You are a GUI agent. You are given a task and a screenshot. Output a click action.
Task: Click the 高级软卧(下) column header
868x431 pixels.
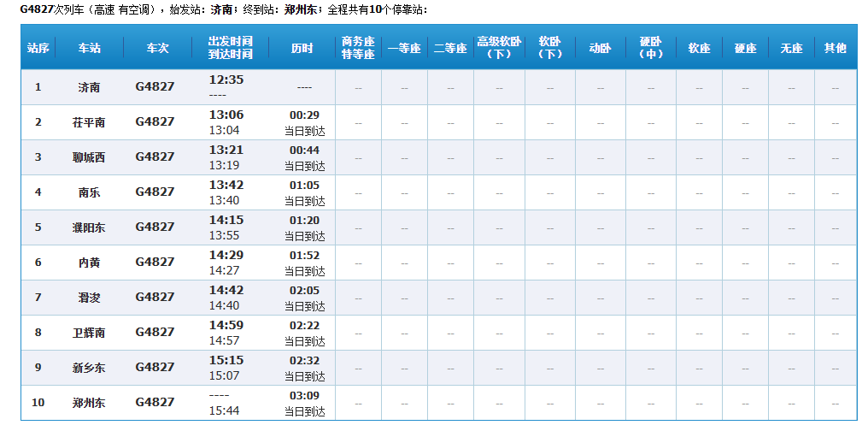tap(499, 48)
